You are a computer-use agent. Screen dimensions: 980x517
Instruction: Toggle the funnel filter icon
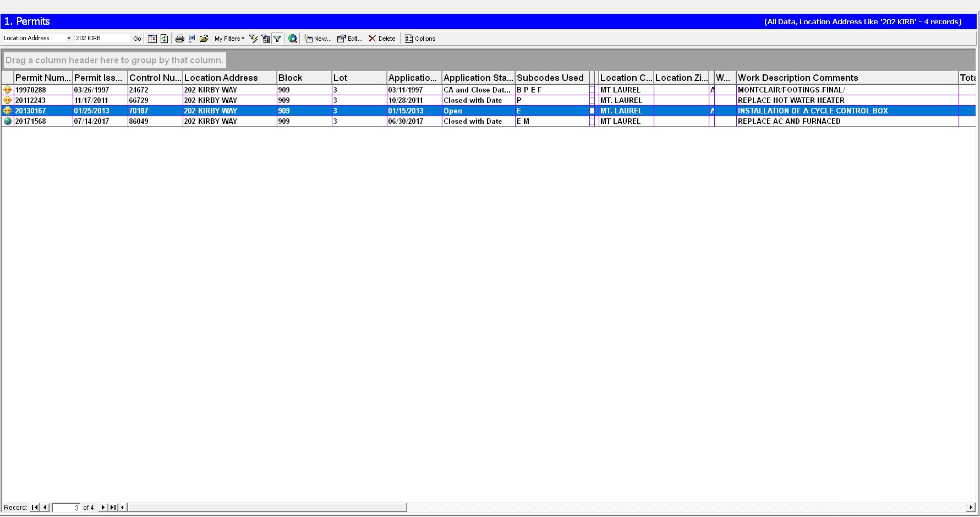coord(277,39)
